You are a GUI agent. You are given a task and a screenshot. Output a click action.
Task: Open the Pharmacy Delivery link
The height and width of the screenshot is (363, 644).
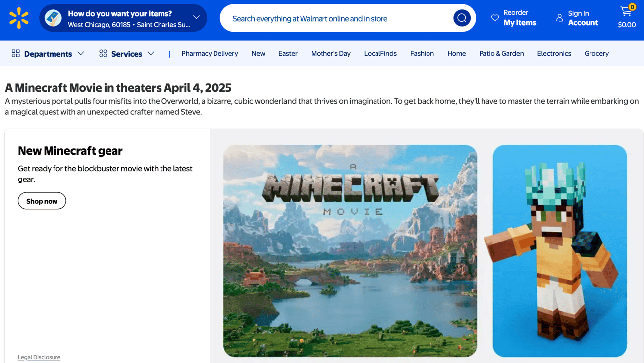210,53
